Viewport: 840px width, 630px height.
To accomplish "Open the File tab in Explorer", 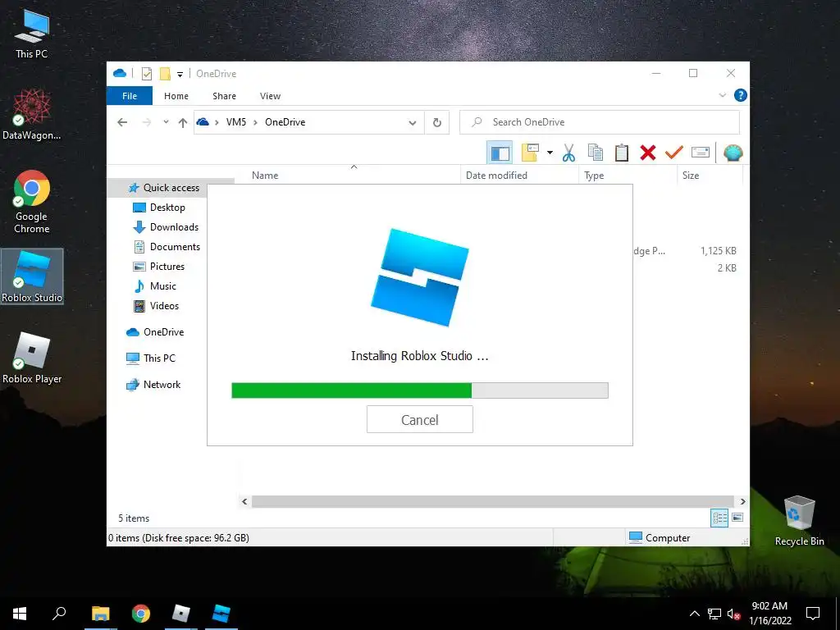I will (x=129, y=96).
